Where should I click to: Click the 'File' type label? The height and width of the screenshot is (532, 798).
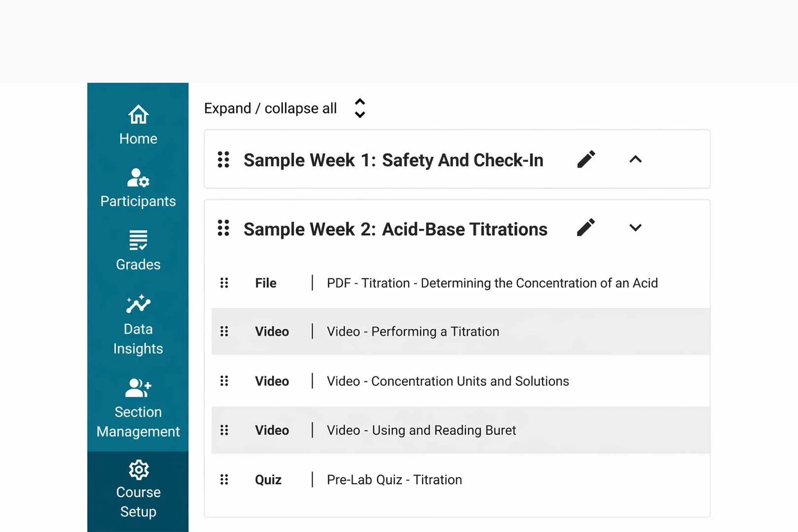coord(266,283)
